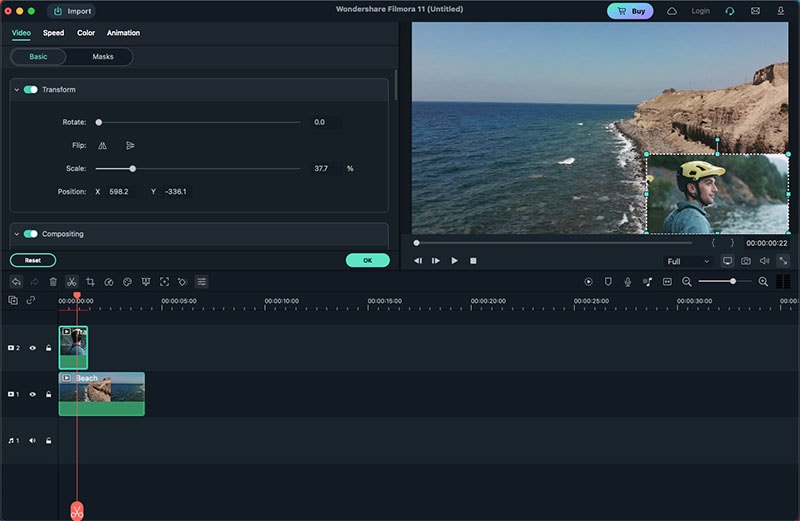800x521 pixels.
Task: Switch to the Animation tab
Action: coord(123,33)
